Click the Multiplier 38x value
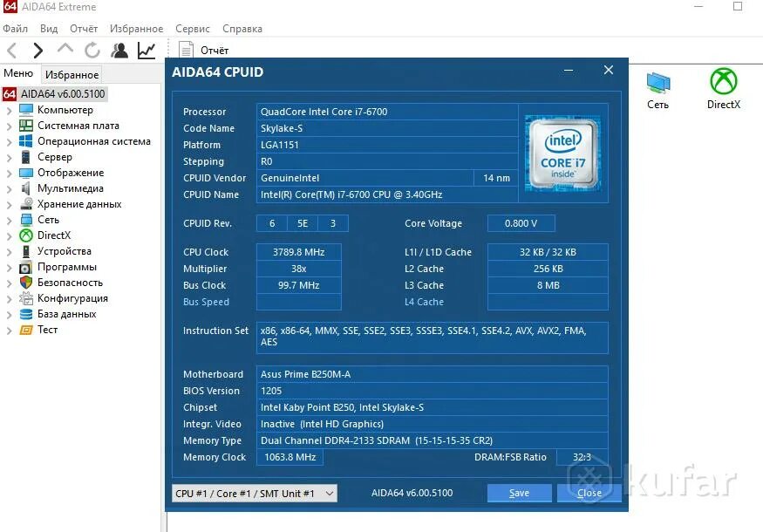Image resolution: width=763 pixels, height=532 pixels. pyautogui.click(x=299, y=269)
